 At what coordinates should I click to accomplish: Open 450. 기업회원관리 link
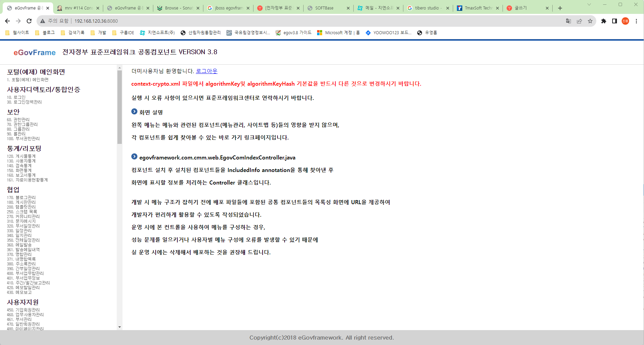coord(23,310)
